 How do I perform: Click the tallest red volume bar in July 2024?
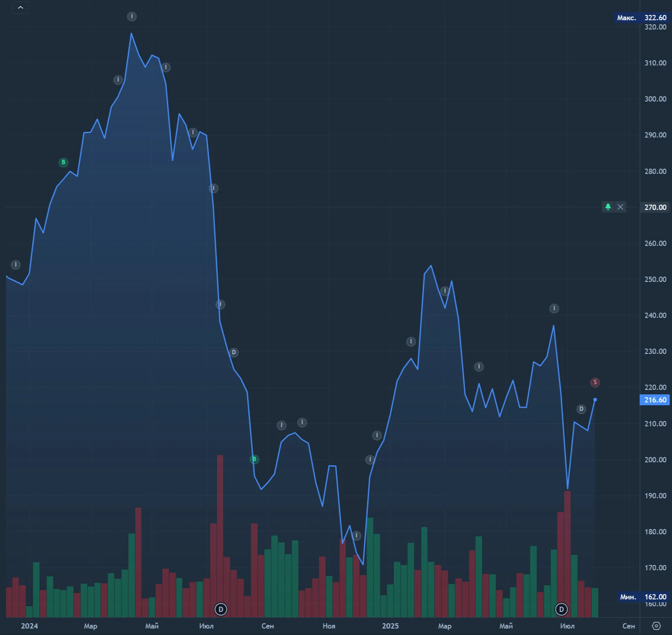click(220, 536)
